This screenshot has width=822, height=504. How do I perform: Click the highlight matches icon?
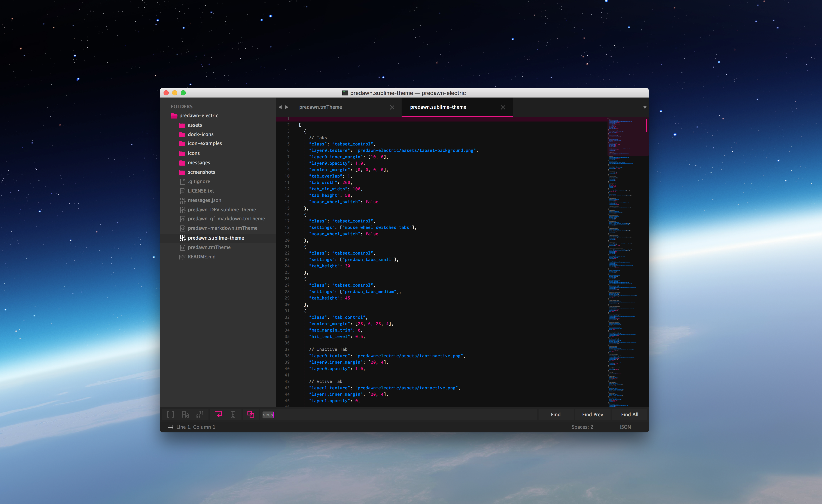[251, 414]
